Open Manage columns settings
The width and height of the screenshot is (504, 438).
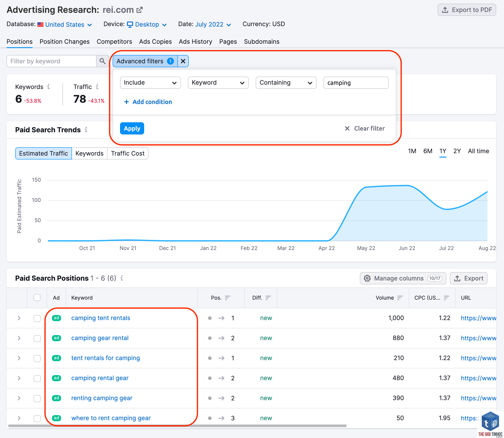pos(403,278)
